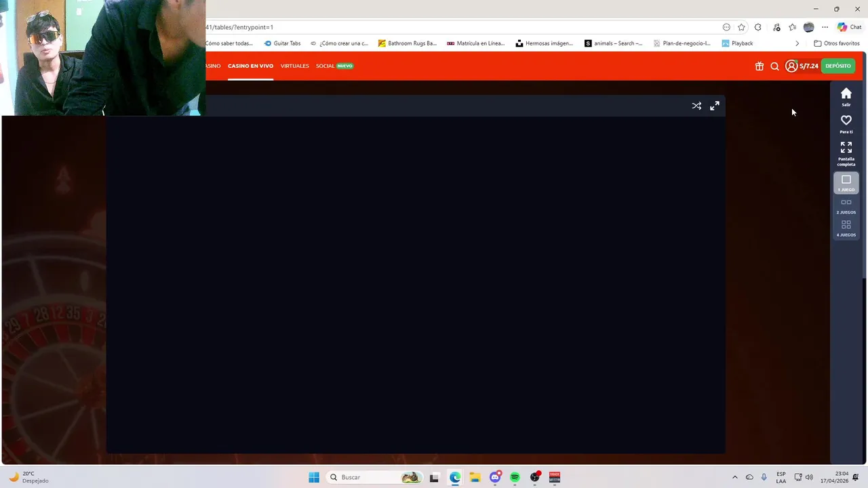Click the S/7.24 account balance

click(x=809, y=66)
